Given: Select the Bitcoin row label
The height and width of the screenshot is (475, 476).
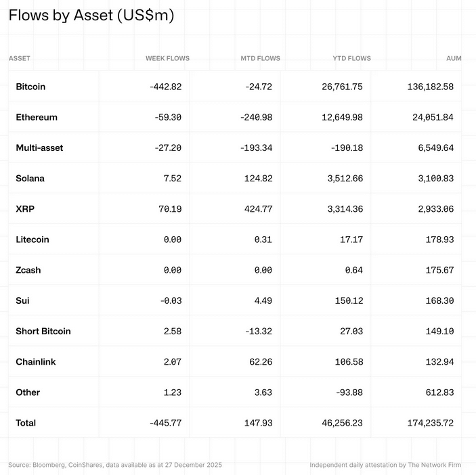Looking at the screenshot, I should tap(30, 87).
